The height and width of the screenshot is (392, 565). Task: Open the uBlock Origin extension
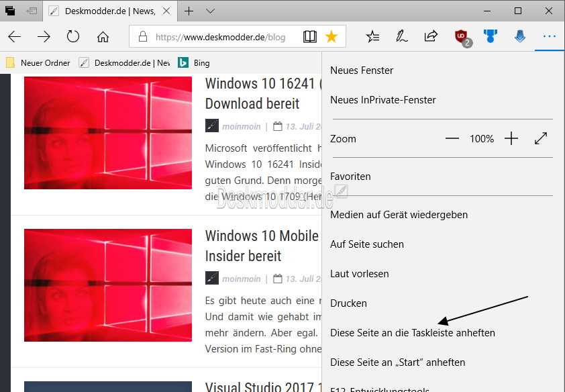point(462,38)
